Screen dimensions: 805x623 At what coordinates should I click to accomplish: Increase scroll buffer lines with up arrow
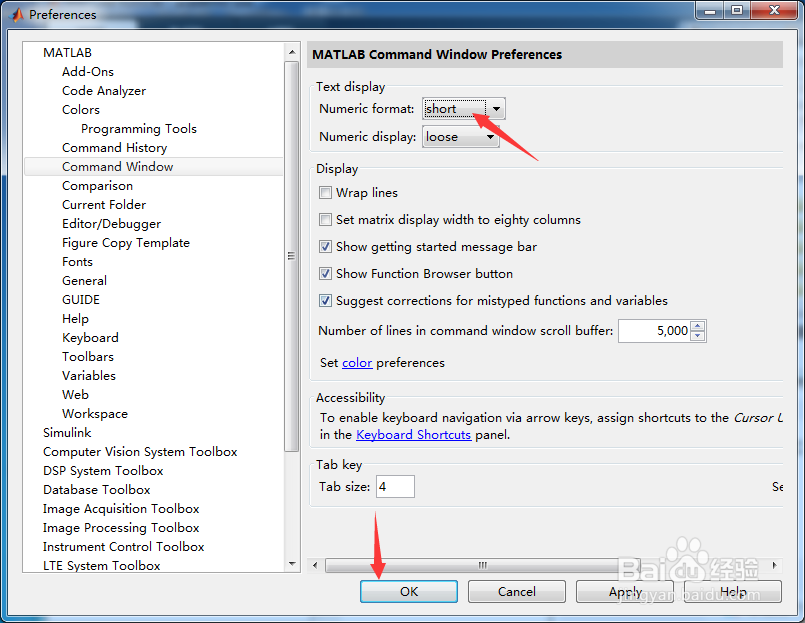pyautogui.click(x=697, y=326)
